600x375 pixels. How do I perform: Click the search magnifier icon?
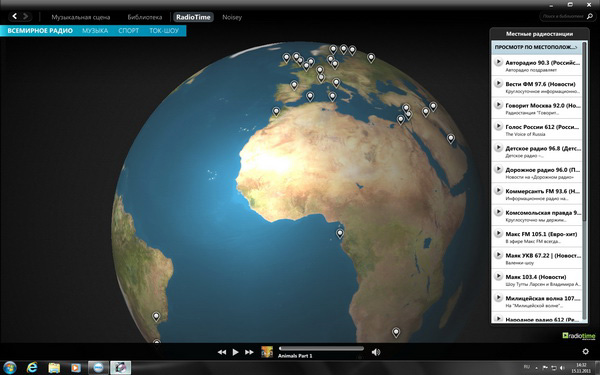click(590, 16)
